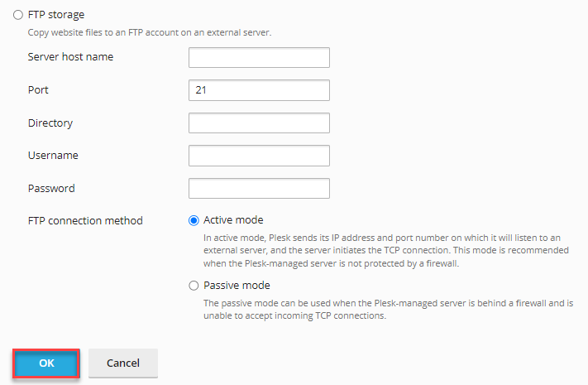Viewport: 588px width, 385px height.
Task: Choose the Passive mode radio button
Action: coord(194,286)
